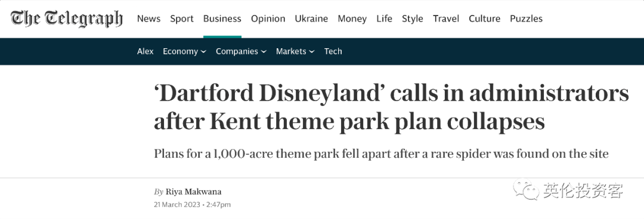Viewport: 644px width, 219px height.
Task: Expand the Economy dropdown chevron
Action: 204,52
